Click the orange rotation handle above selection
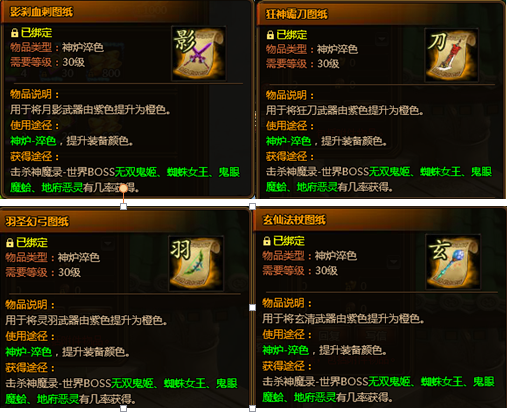The width and height of the screenshot is (507, 412). tap(123, 189)
